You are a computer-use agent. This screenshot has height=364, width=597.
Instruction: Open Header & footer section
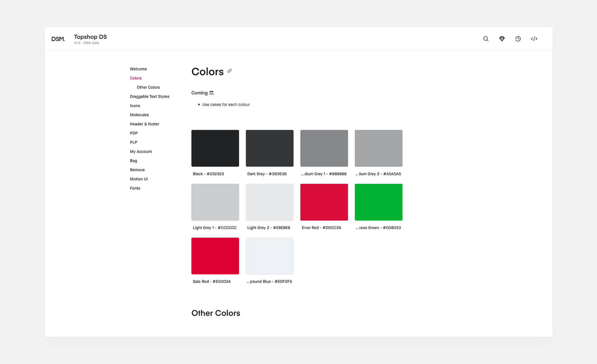pyautogui.click(x=144, y=124)
